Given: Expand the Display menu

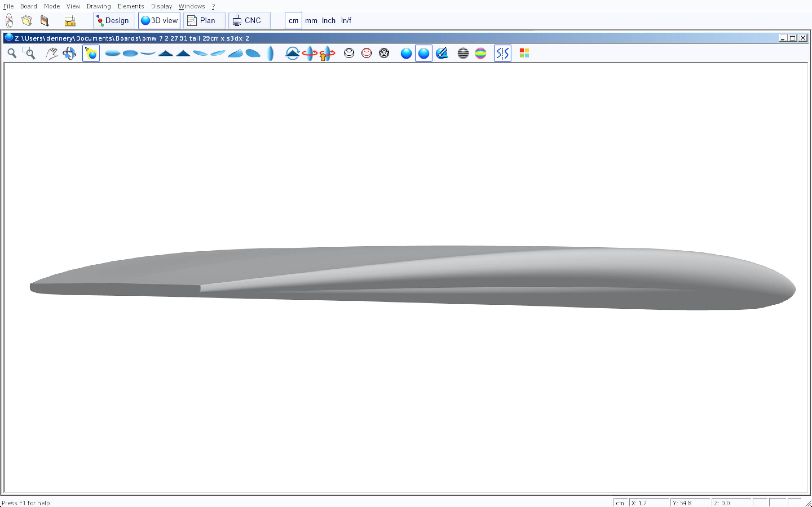Looking at the screenshot, I should (x=161, y=6).
